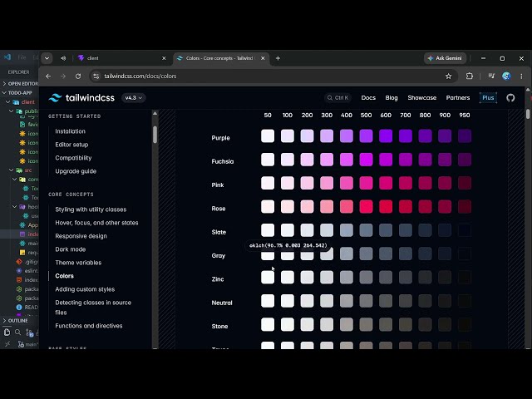
Task: Copy the Pink 600 swatch
Action: [x=386, y=183]
